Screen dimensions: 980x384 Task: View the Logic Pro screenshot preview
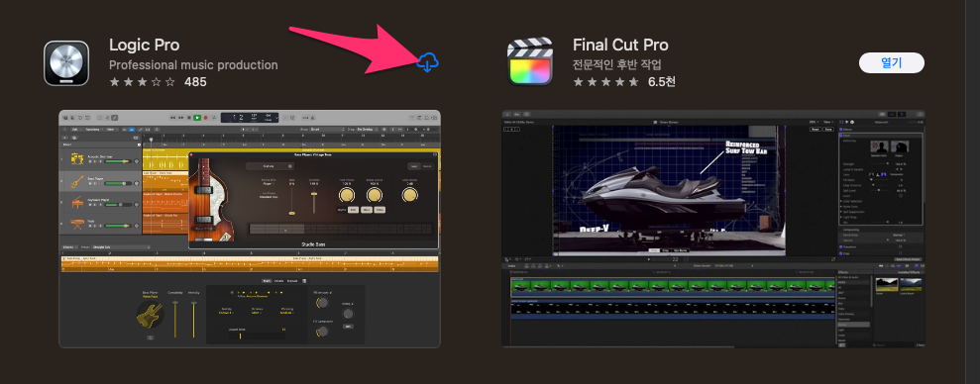[x=250, y=230]
